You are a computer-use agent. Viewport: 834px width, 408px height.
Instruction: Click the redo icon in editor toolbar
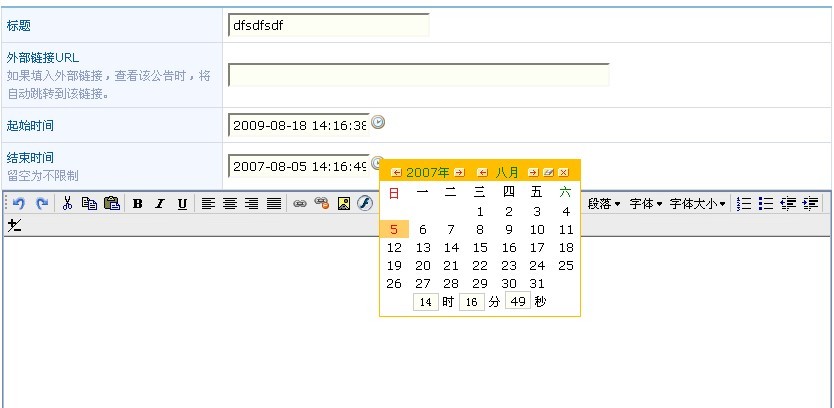click(x=42, y=203)
